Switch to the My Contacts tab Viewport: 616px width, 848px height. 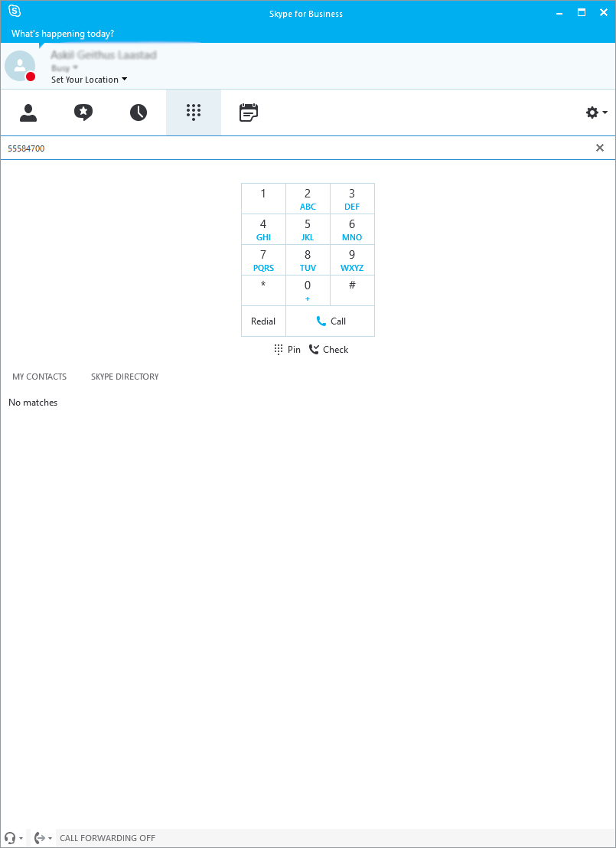pos(39,377)
